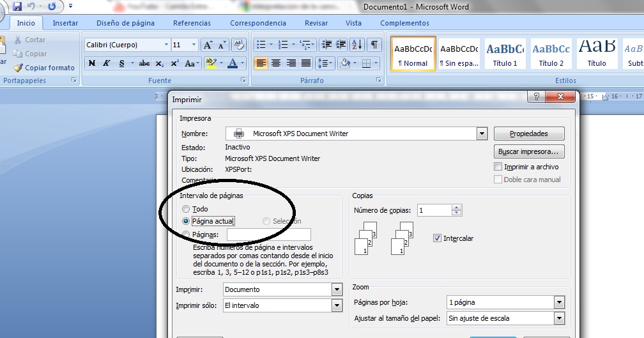The image size is (644, 338).
Task: Clear formatting with the eraser icon
Action: tap(238, 45)
